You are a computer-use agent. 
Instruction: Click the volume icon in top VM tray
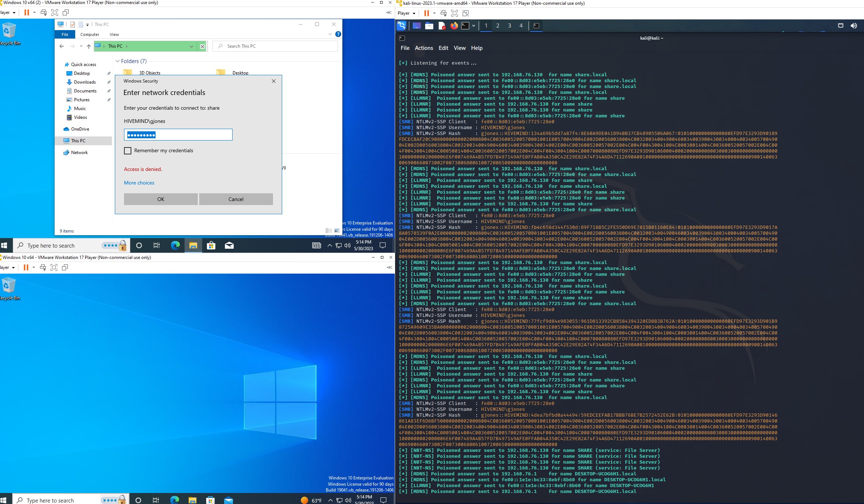coord(347,245)
